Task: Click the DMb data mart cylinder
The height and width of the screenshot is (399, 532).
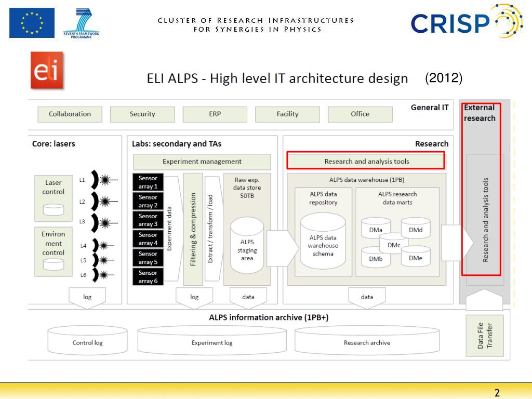Action: 375,257
